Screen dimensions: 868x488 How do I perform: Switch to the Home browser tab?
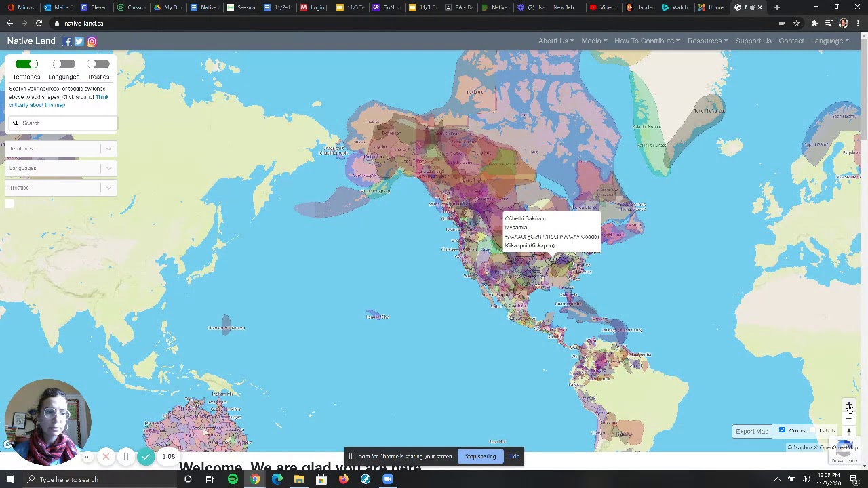[712, 7]
